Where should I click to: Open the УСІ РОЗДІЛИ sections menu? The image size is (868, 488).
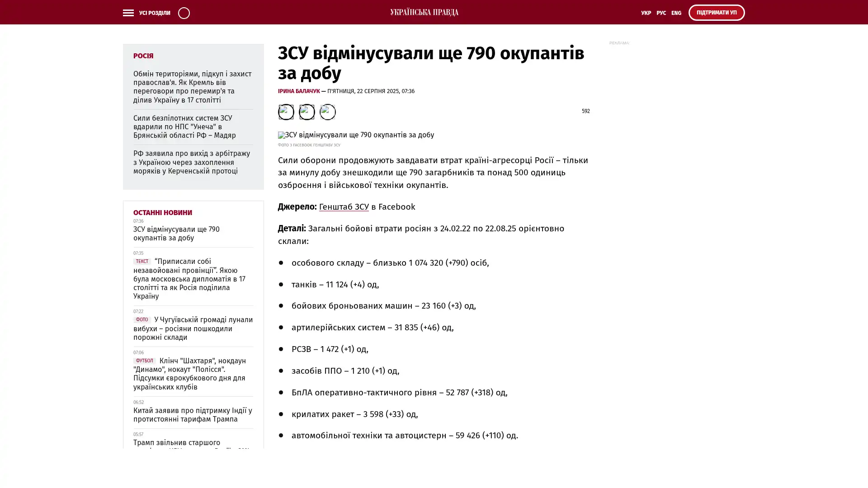pyautogui.click(x=154, y=13)
